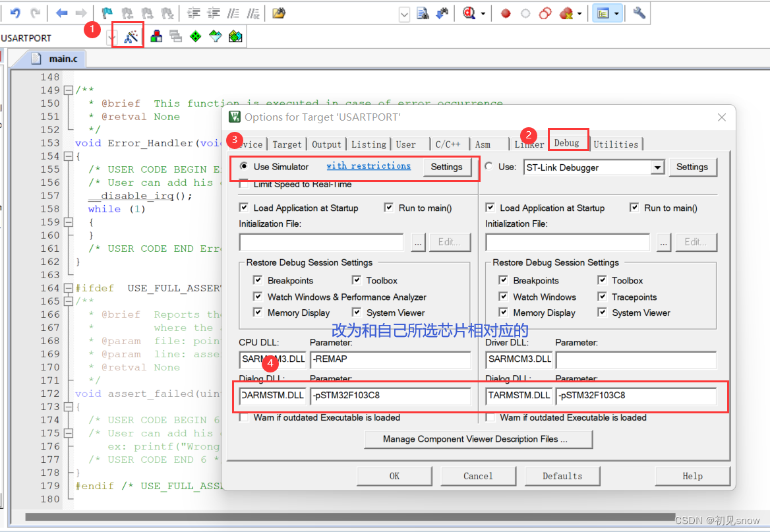This screenshot has width=770, height=532.
Task: Click the Redo toolbar icon
Action: 36,13
